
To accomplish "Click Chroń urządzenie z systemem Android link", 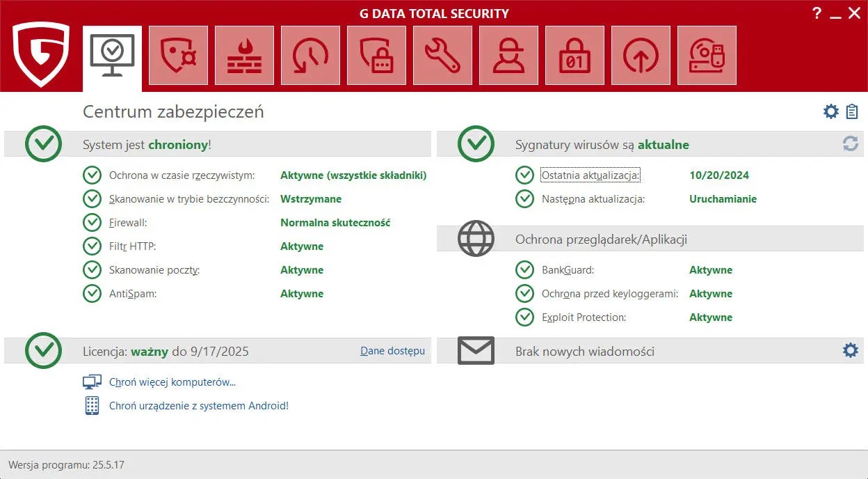I will click(198, 405).
